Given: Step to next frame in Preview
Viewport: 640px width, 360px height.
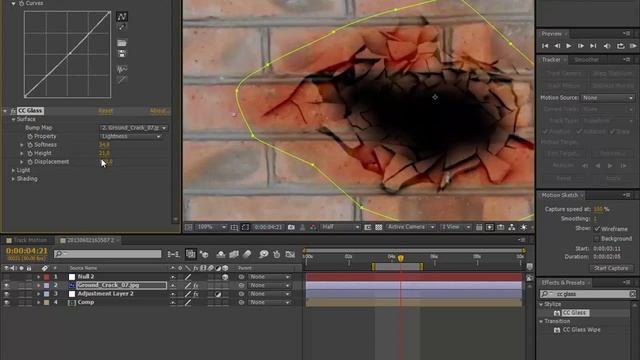Looking at the screenshot, I should tap(581, 46).
